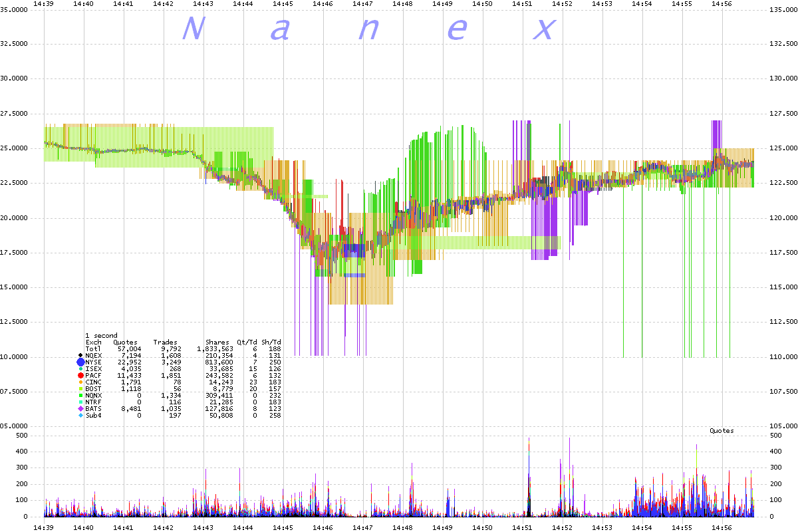The width and height of the screenshot is (798, 532).
Task: Pick the green square swatch for NQNX
Action: 80,395
